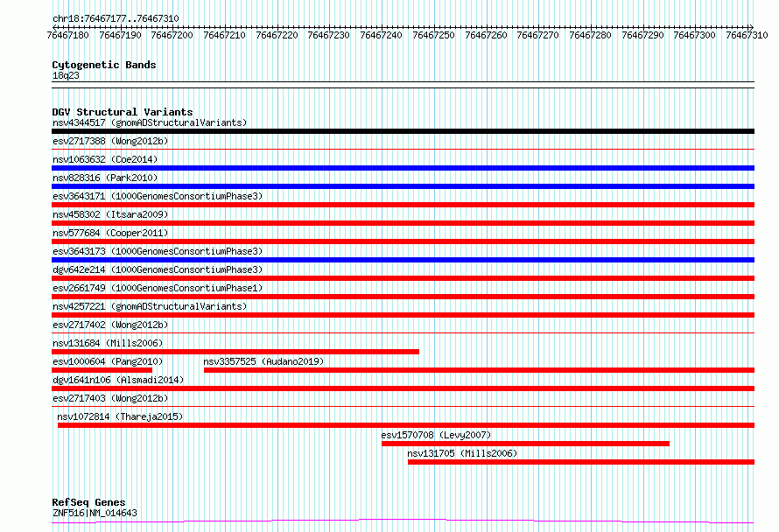Open nsv458302 (Itsara2009) variant entry
The width and height of the screenshot is (779, 532).
coord(110,214)
